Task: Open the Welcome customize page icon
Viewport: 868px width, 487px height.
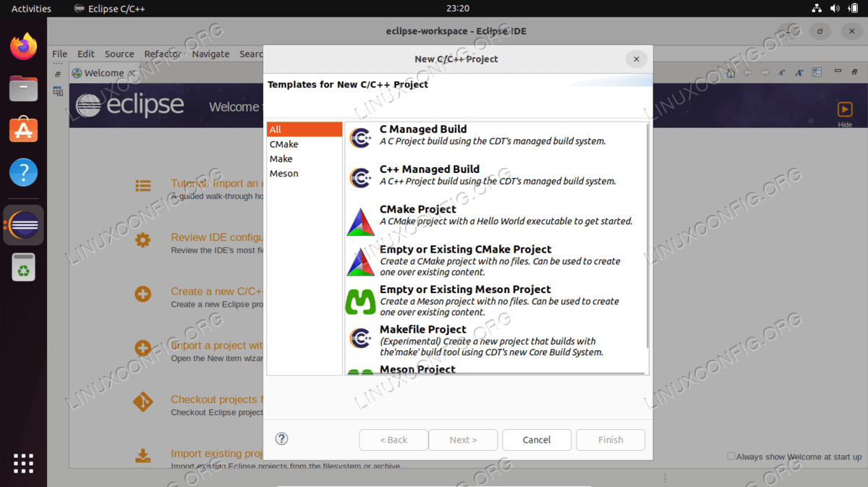Action: (x=817, y=72)
